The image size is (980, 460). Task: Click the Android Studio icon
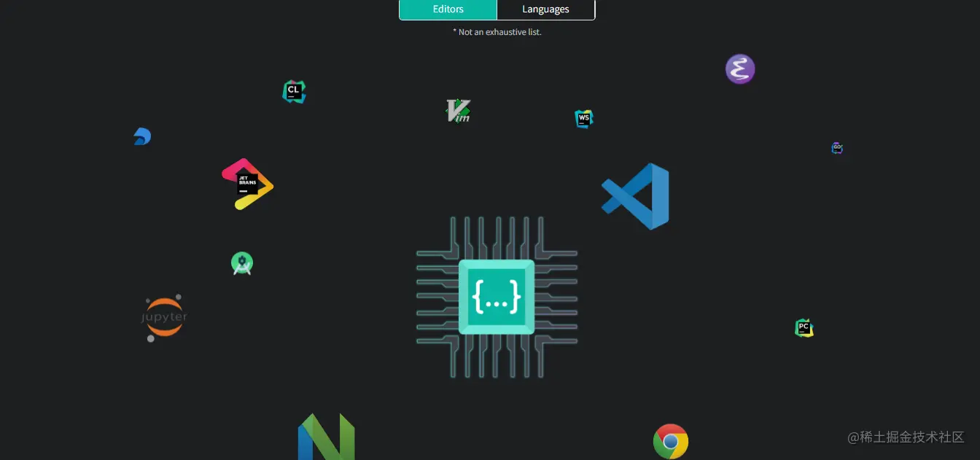click(242, 263)
